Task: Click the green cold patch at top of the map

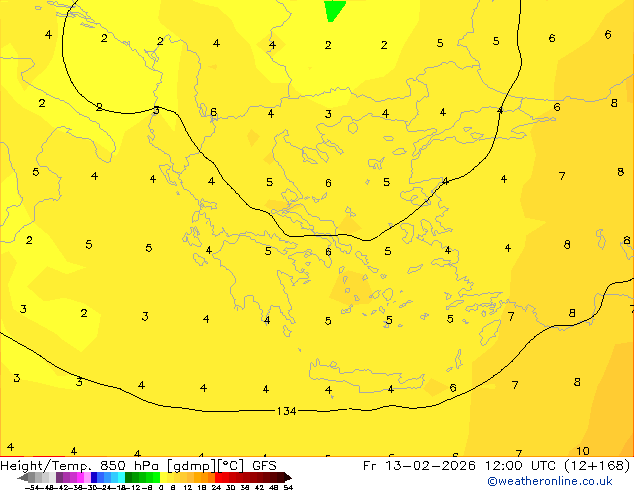Action: (334, 10)
